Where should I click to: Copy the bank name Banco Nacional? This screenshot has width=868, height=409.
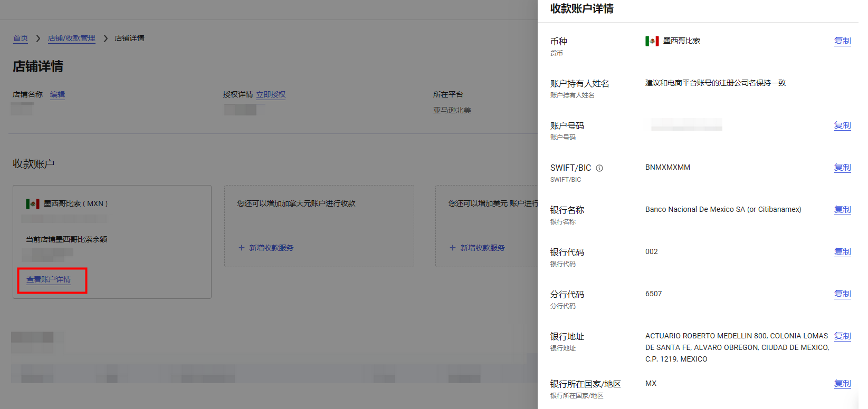coord(842,210)
